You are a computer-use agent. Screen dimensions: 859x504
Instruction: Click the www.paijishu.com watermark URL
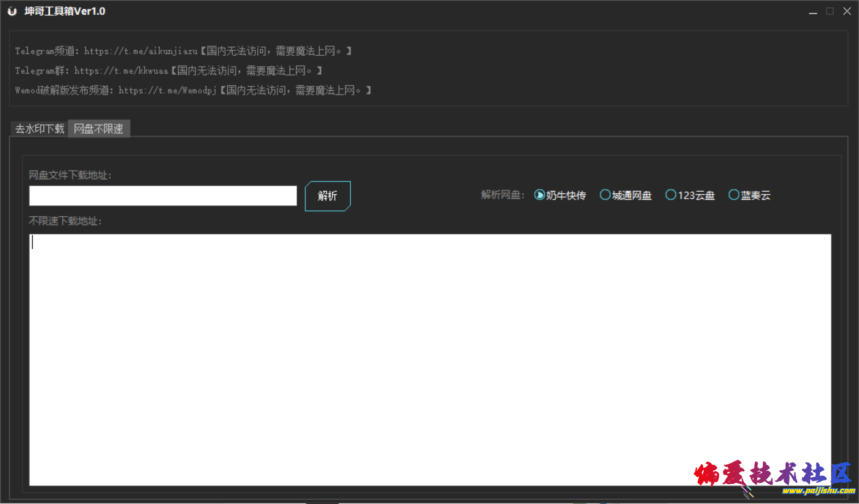[818, 490]
